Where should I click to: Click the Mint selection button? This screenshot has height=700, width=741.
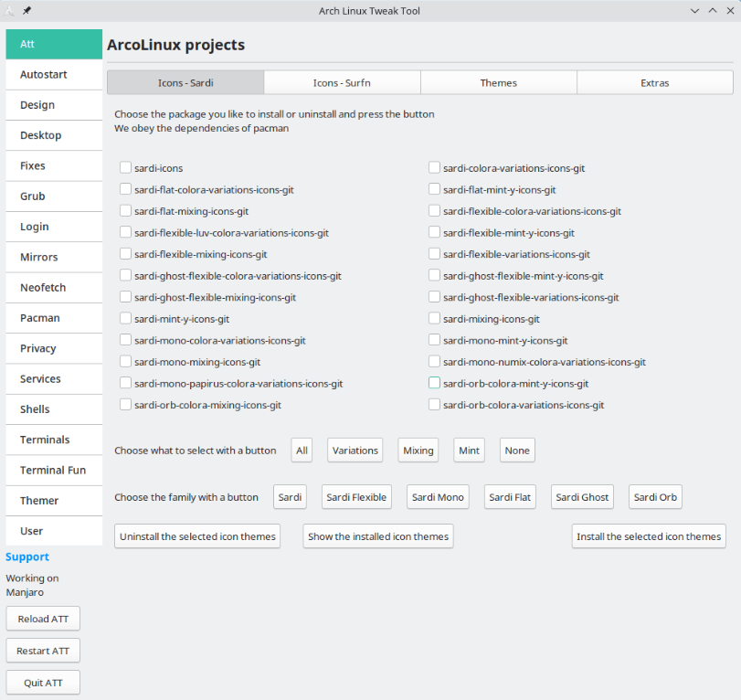tap(469, 451)
